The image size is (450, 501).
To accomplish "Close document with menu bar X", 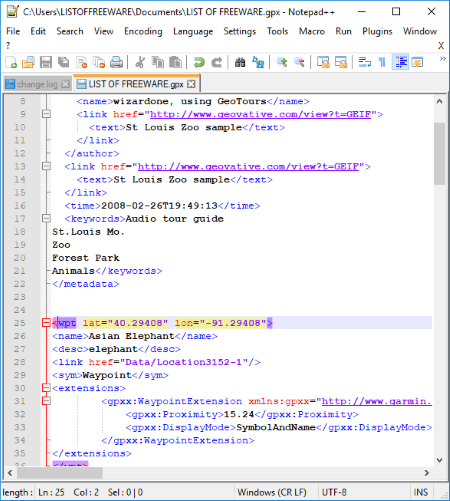I will point(441,46).
